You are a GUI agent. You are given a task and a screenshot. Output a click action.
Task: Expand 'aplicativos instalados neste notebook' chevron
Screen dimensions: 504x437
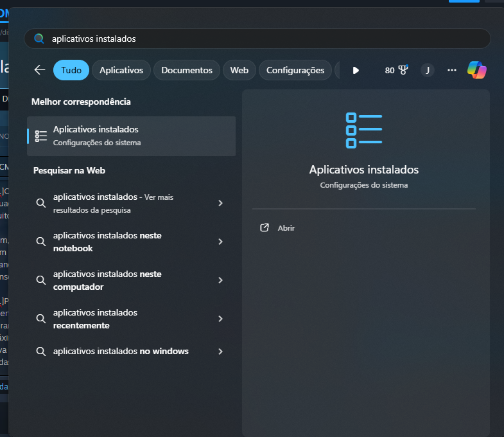220,242
